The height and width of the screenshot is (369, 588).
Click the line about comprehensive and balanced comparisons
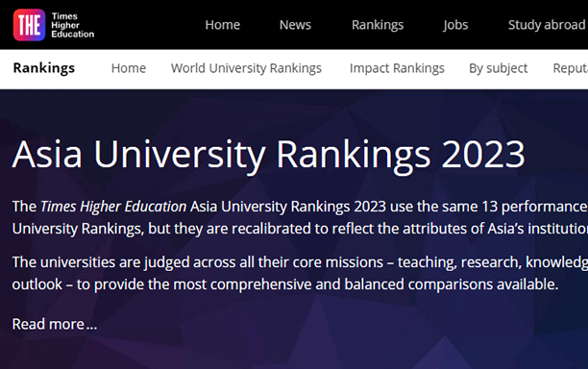pyautogui.click(x=285, y=284)
